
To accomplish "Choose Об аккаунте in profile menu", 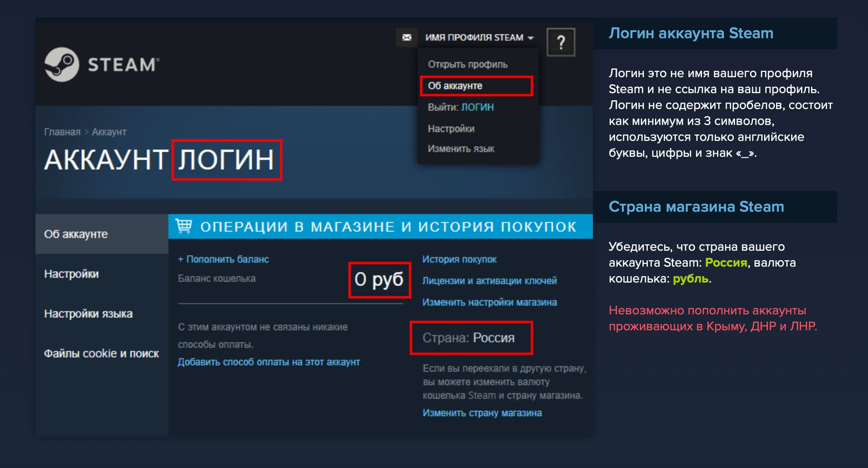I will pyautogui.click(x=476, y=86).
